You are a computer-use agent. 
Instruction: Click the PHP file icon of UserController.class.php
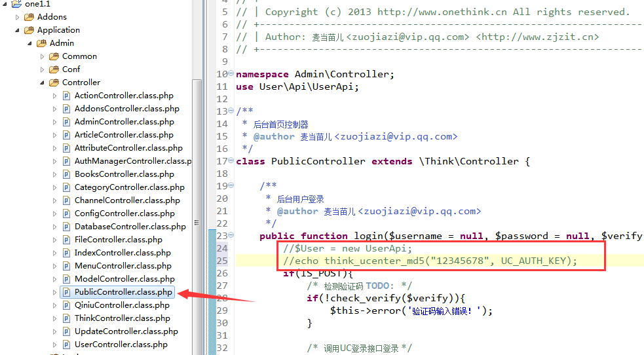coord(66,345)
